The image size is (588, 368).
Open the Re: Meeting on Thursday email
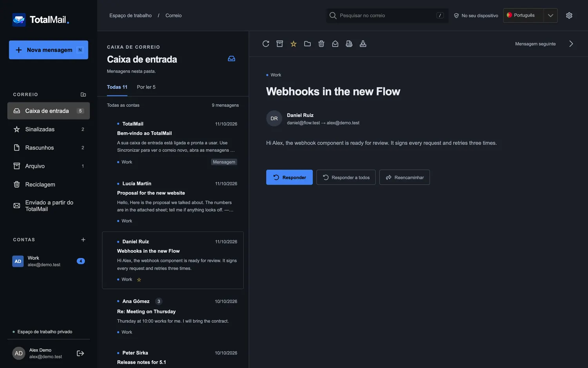pyautogui.click(x=173, y=317)
